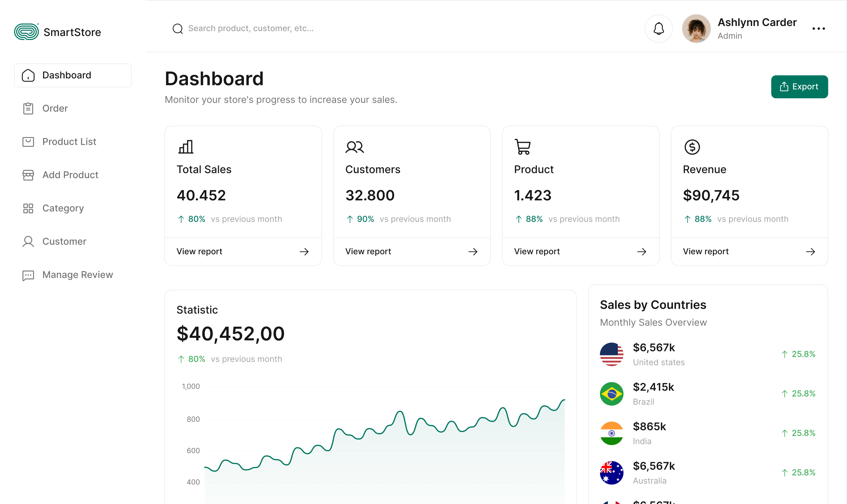Click the Customers group icon
The height and width of the screenshot is (504, 847).
coord(355,147)
